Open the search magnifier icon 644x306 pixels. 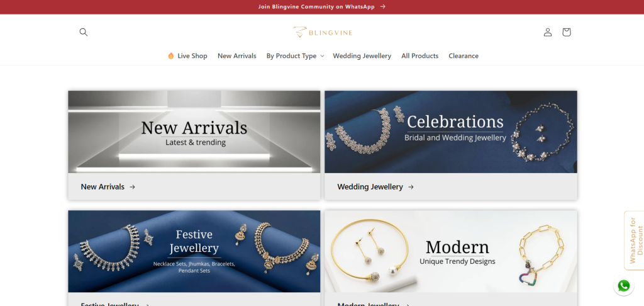[x=84, y=32]
